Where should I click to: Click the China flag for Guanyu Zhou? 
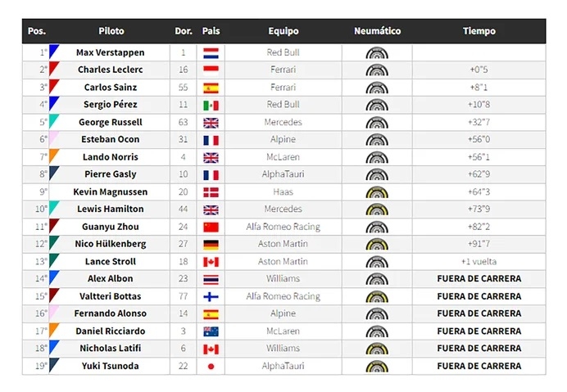(211, 227)
